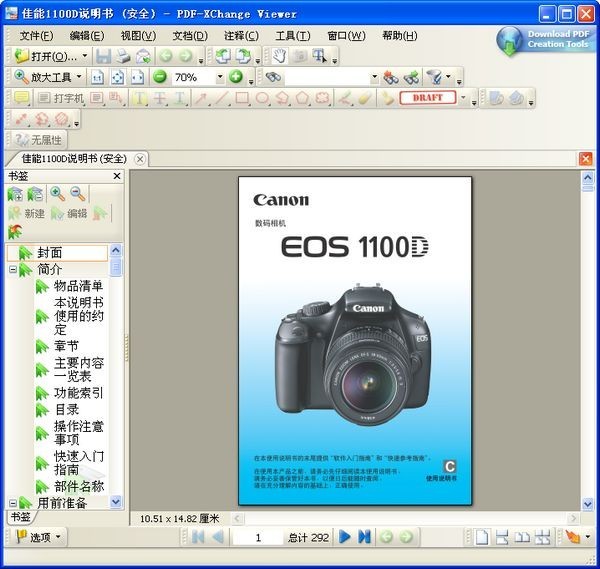Click the 无属性 properties button
Image resolution: width=600 pixels, height=569 pixels.
coord(38,140)
